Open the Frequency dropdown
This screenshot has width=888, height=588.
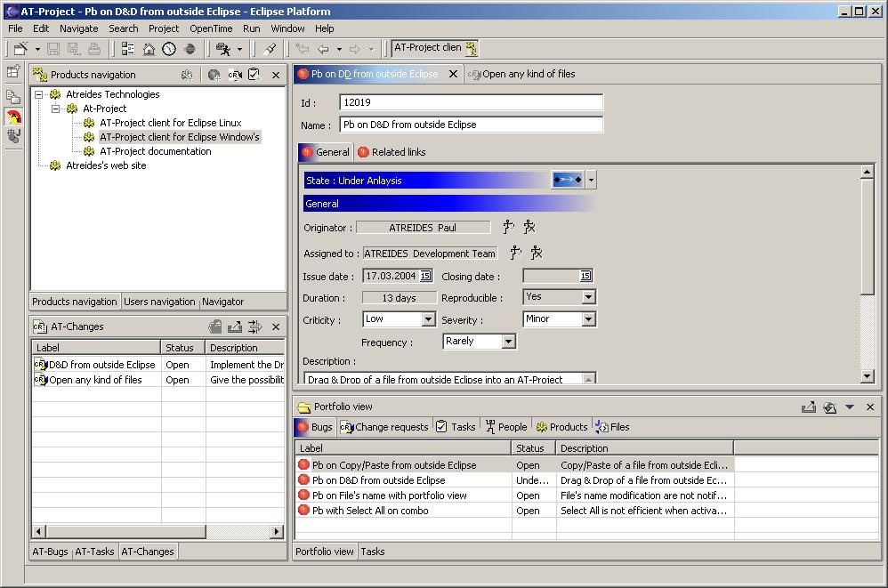pos(509,342)
